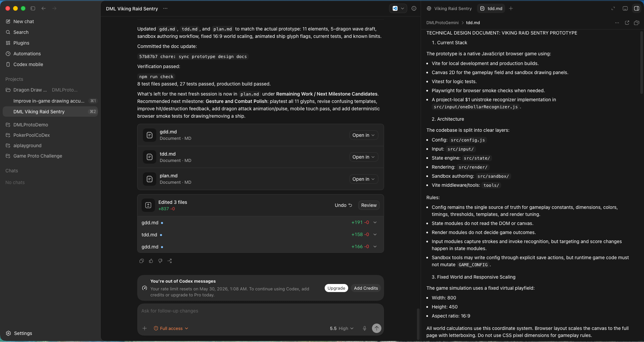644x342 pixels.
Task: Navigate back with the left arrow
Action: point(44,8)
